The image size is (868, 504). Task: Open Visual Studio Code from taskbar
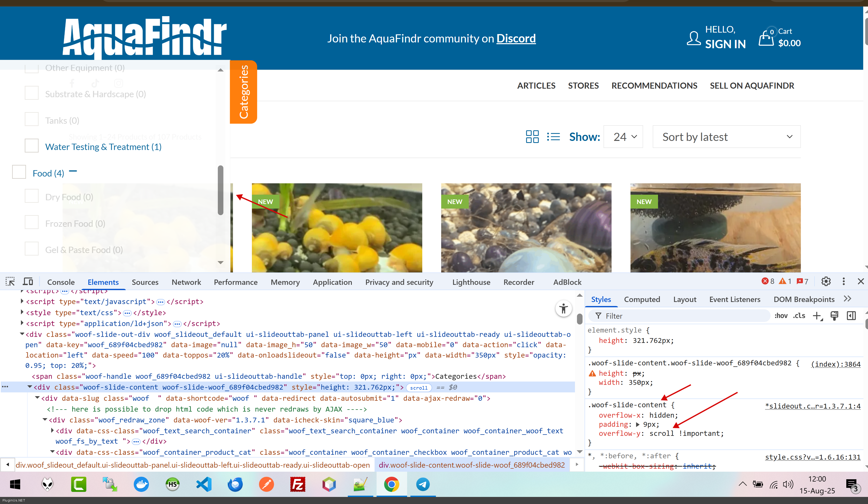tap(204, 484)
